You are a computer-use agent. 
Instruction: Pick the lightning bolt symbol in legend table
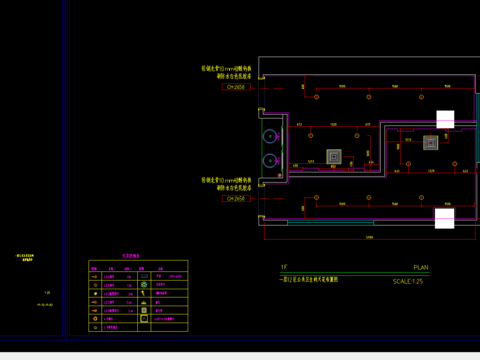pyautogui.click(x=143, y=293)
